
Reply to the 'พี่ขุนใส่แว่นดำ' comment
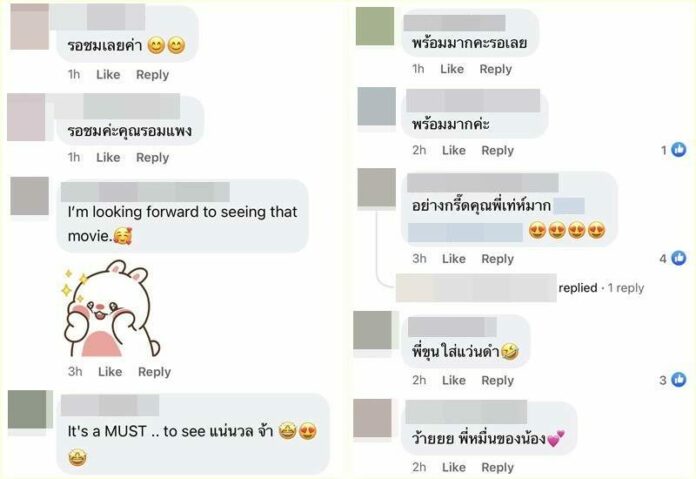[497, 380]
